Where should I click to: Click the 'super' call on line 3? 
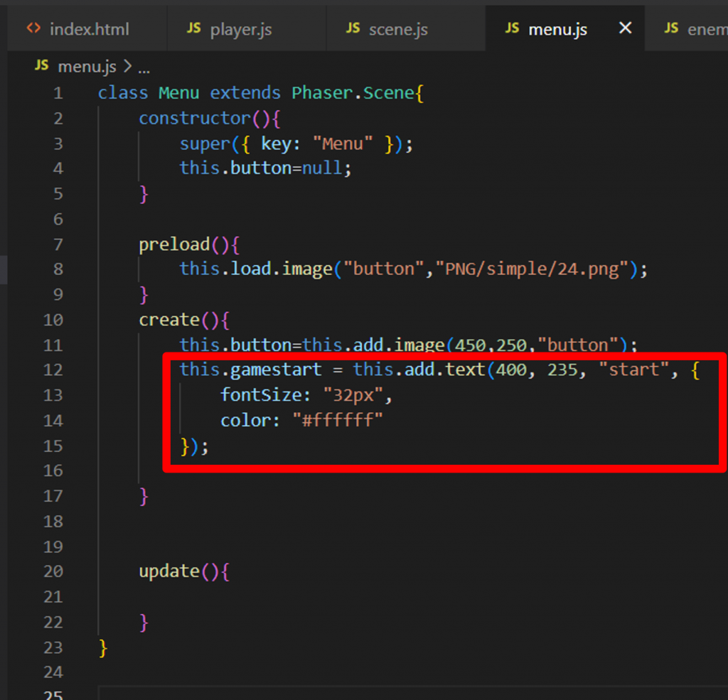pos(205,144)
